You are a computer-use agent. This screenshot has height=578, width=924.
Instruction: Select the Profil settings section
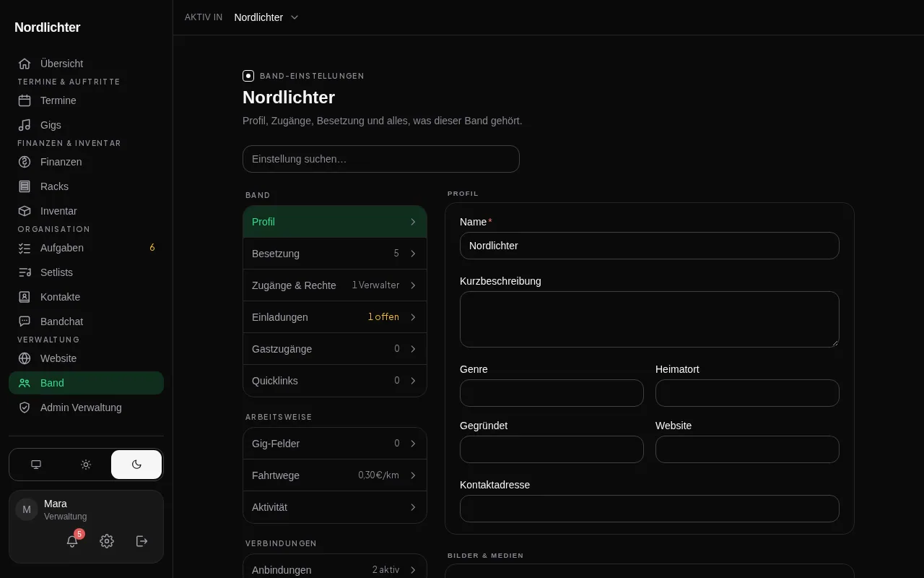tap(335, 222)
